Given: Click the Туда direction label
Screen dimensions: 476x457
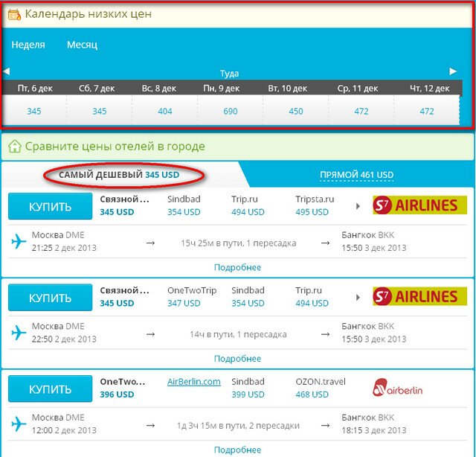Looking at the screenshot, I should pos(229,73).
